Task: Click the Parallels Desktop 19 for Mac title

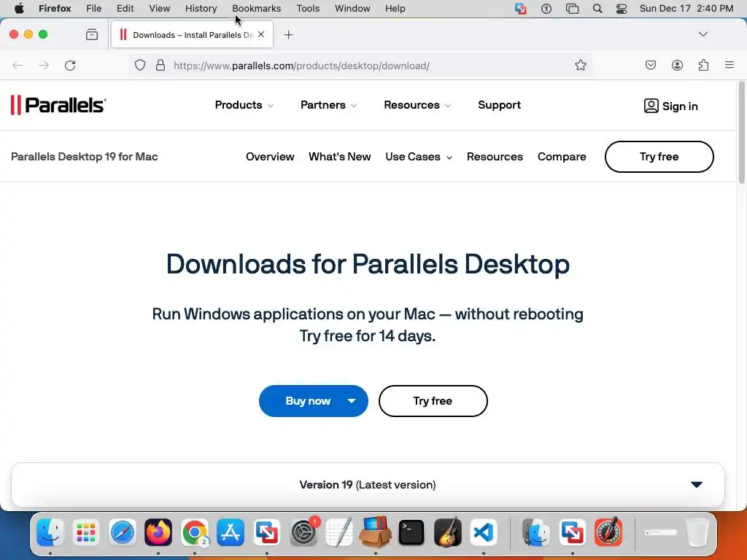Action: coord(85,157)
